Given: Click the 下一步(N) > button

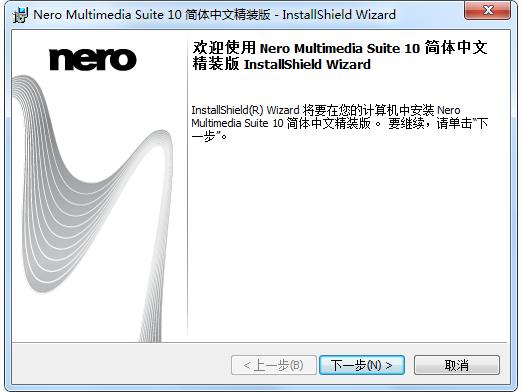Looking at the screenshot, I should click(362, 365).
